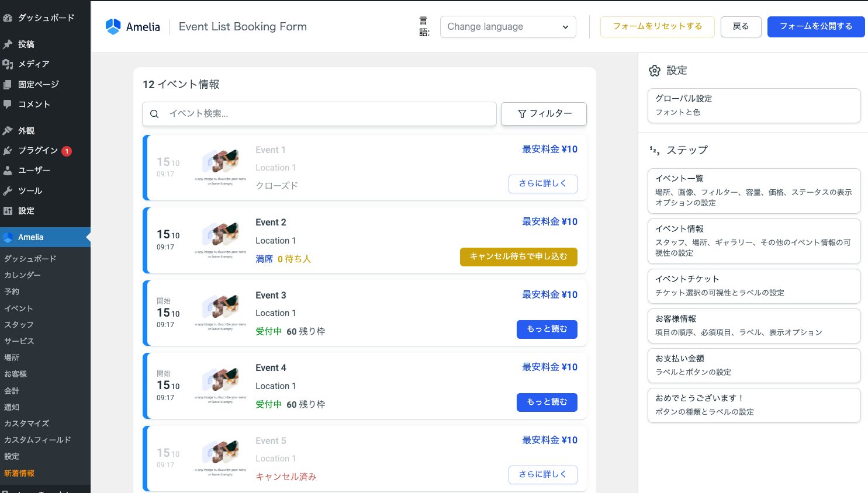The width and height of the screenshot is (868, 493).
Task: Click the イベント検索 search field
Action: (x=327, y=114)
